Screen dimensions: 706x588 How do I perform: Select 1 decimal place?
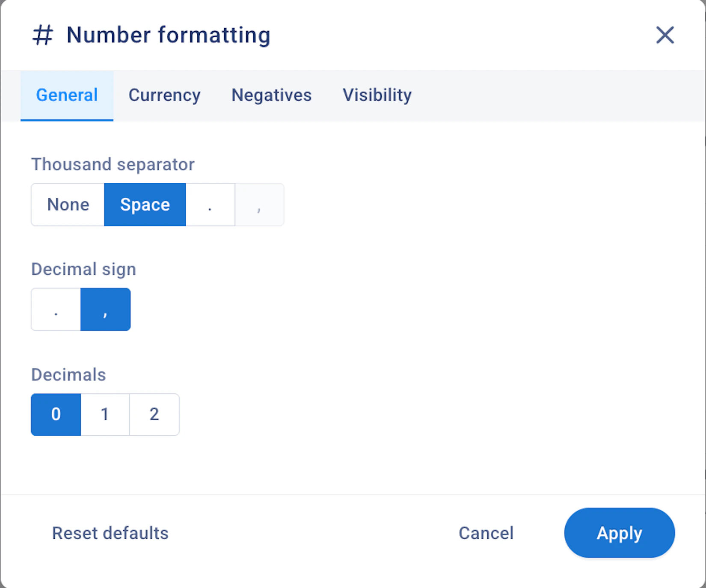(105, 414)
